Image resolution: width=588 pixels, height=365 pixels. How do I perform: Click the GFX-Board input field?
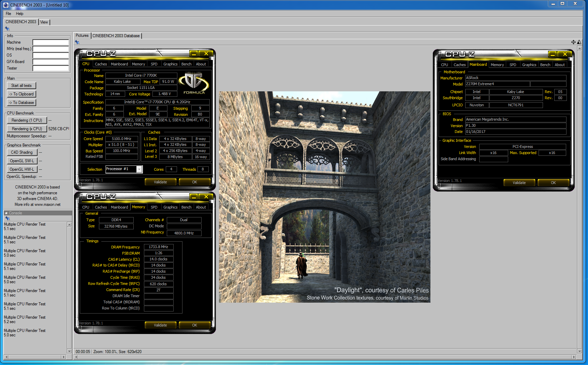click(51, 62)
